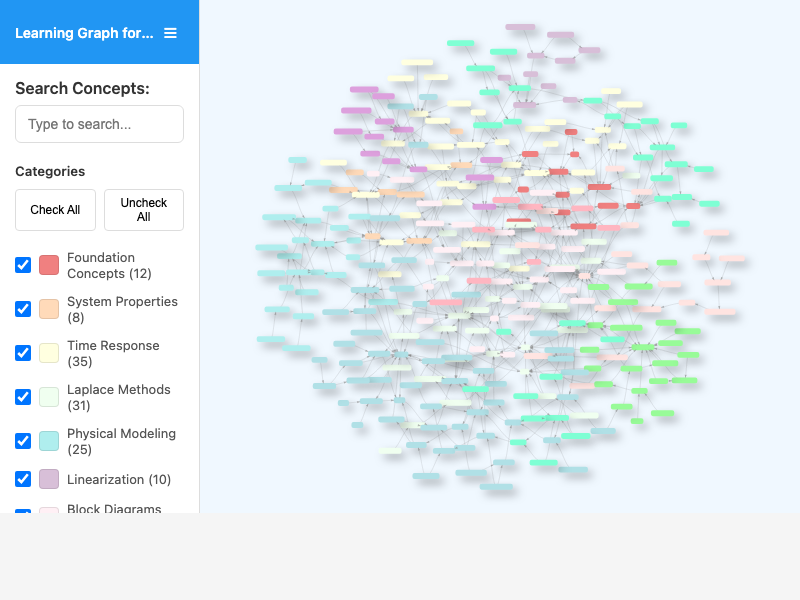
Task: Click the pale green Laplace Methods swatch
Action: tap(49, 397)
